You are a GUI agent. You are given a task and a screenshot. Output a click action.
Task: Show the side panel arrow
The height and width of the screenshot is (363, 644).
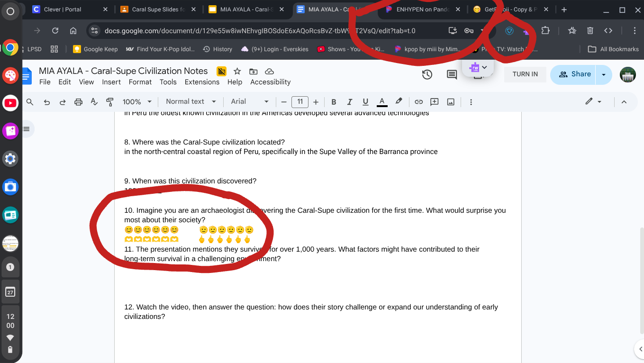[x=641, y=349]
